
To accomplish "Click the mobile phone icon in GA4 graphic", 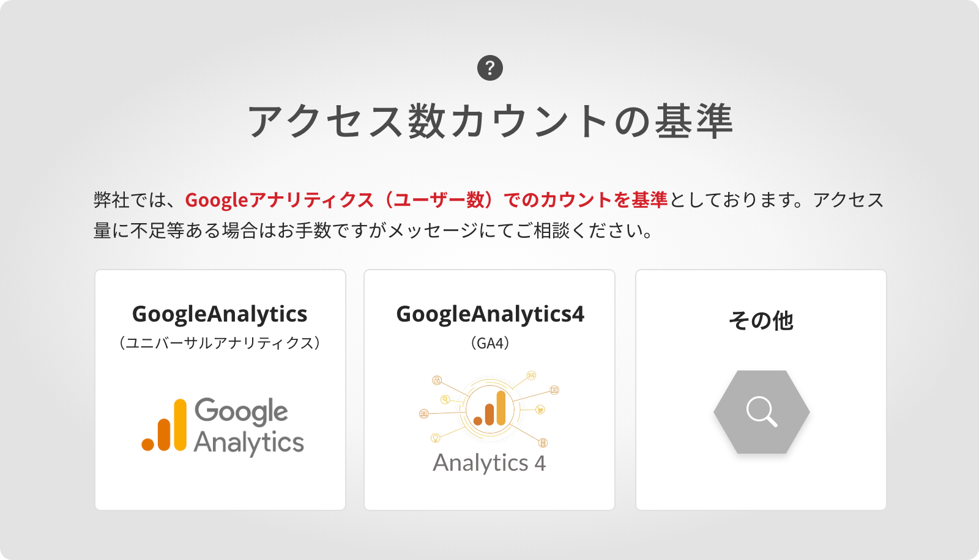I will 543,443.
